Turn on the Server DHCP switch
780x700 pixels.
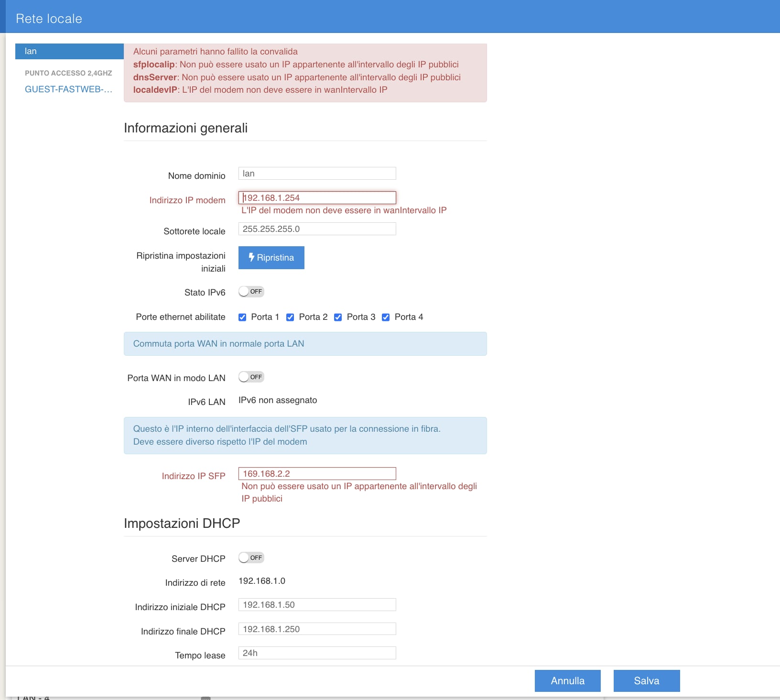coord(251,558)
